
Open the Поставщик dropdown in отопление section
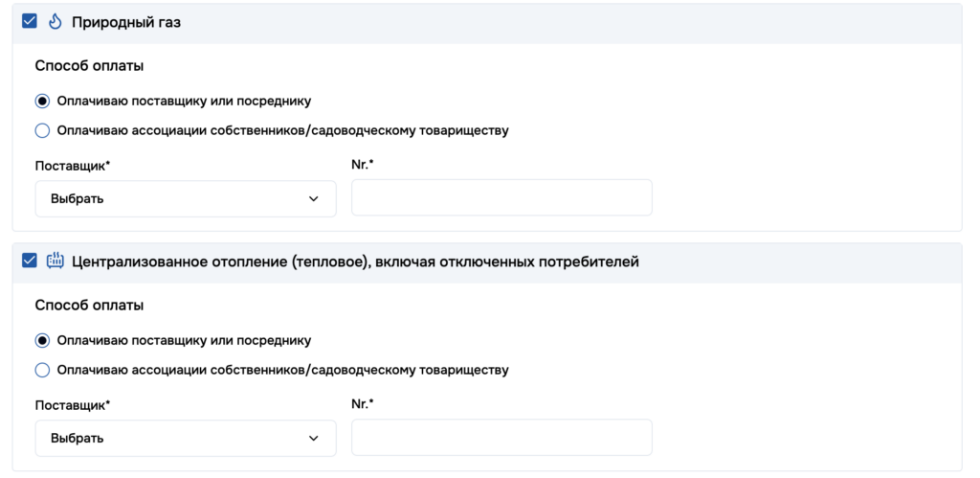(185, 438)
